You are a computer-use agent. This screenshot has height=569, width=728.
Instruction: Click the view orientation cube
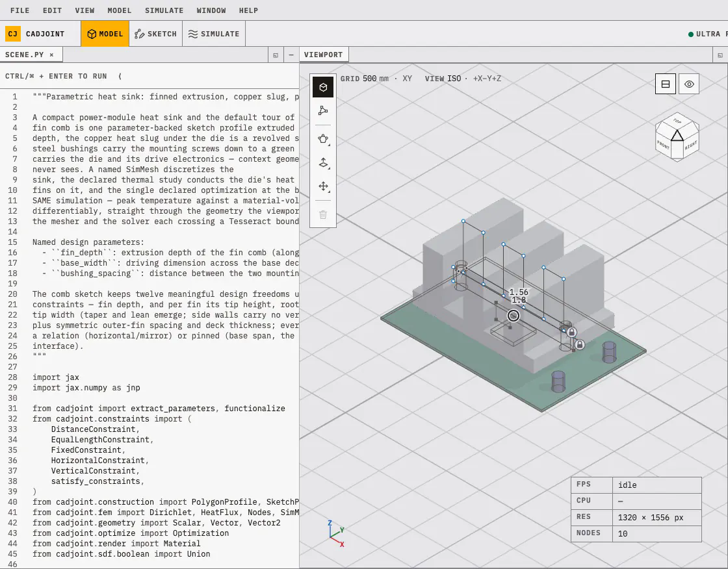[677, 136]
